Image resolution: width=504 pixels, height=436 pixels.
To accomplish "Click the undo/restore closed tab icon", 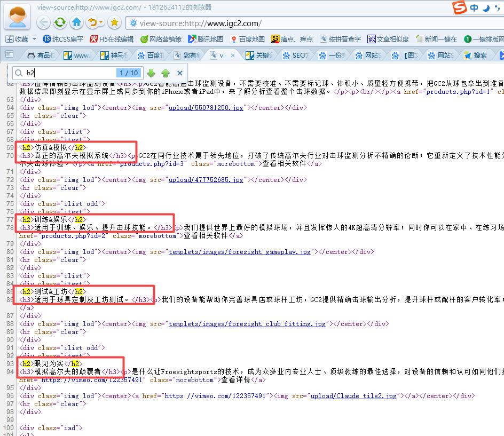I will tap(92, 22).
